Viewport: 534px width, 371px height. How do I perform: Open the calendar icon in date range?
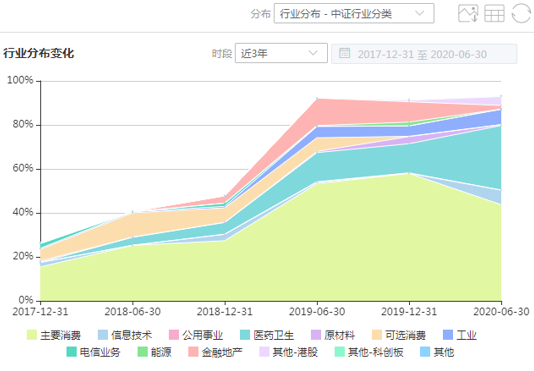(344, 53)
